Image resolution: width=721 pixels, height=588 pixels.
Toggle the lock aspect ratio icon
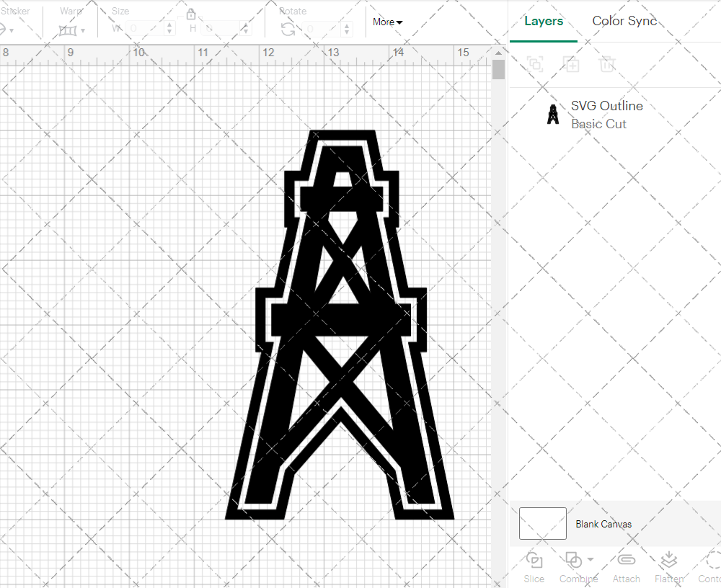click(191, 14)
